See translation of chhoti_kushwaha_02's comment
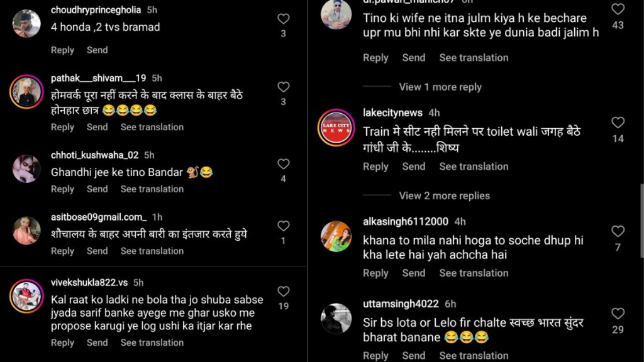This screenshot has height=362, width=644. [x=152, y=189]
